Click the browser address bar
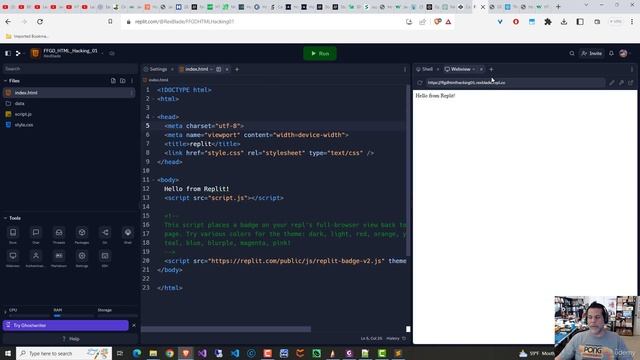The image size is (640, 360). [261, 22]
